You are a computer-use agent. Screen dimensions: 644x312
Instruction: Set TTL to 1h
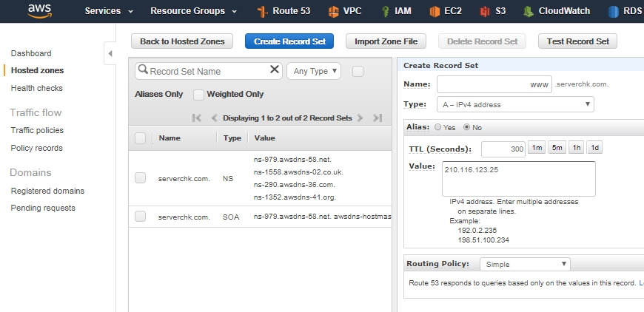click(576, 148)
